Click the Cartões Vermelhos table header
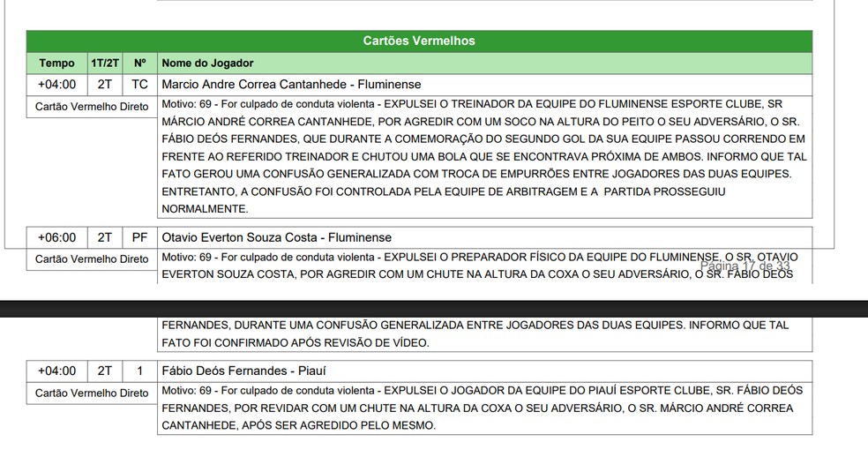 419,41
